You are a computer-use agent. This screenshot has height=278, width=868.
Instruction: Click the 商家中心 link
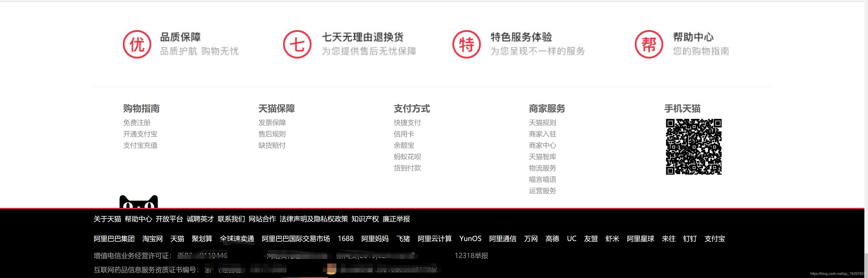click(543, 145)
